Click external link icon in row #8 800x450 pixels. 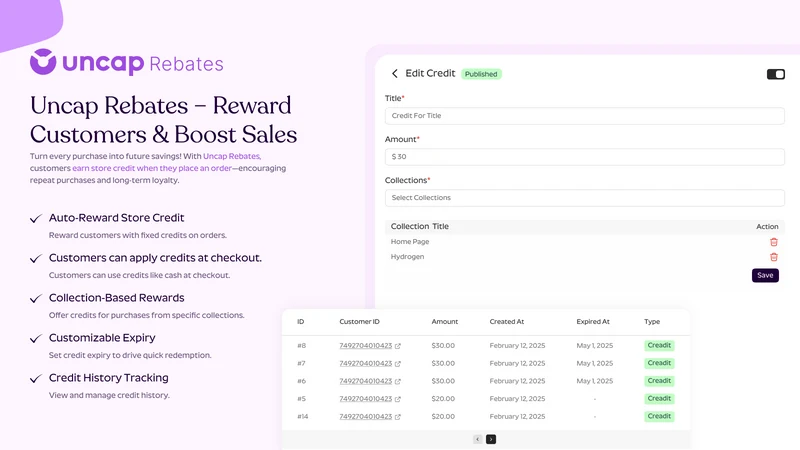[398, 346]
